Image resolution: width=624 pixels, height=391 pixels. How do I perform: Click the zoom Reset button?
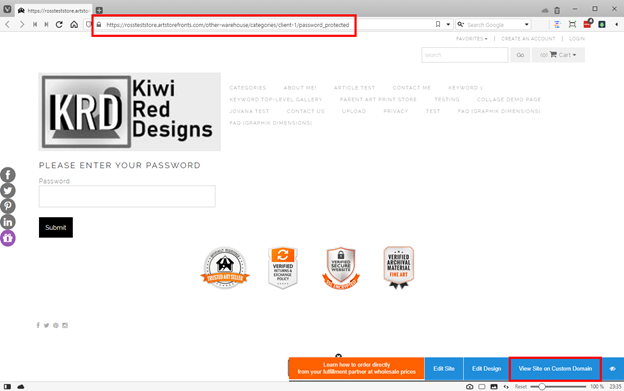521,387
